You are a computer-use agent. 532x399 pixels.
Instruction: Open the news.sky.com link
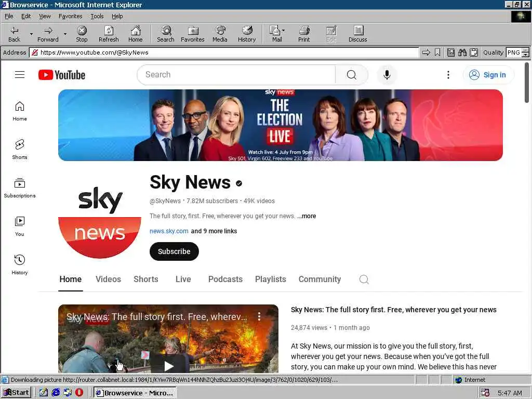point(169,231)
